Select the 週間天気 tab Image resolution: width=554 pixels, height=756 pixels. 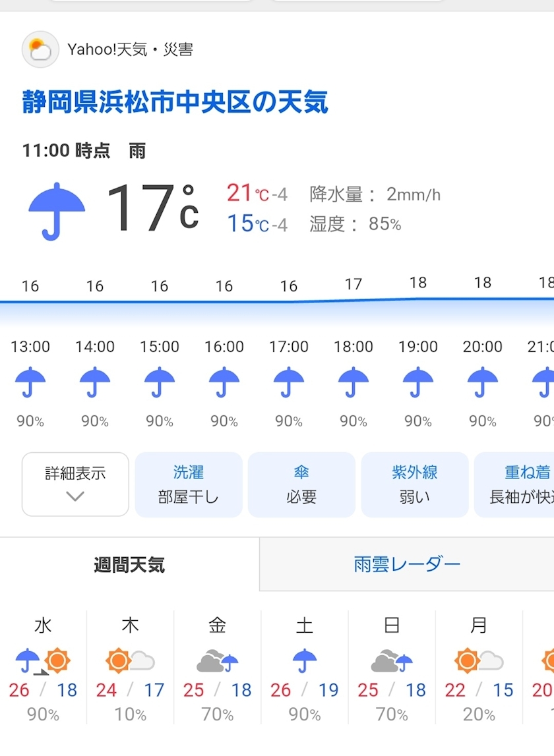(x=129, y=564)
